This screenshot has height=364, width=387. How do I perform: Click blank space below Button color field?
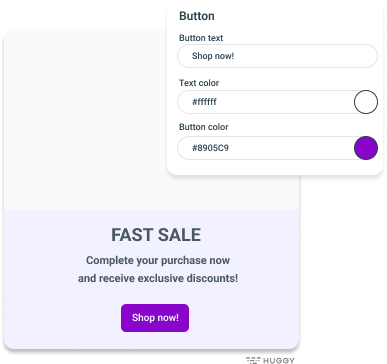pos(275,167)
